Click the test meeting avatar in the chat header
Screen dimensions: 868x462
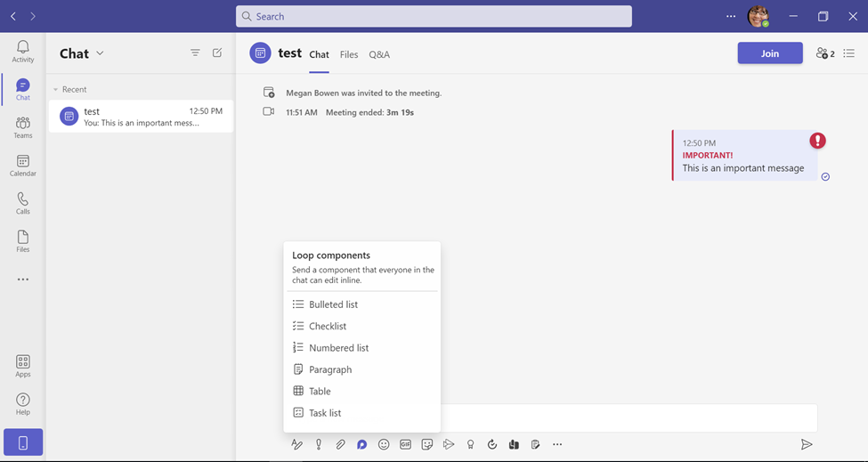260,53
